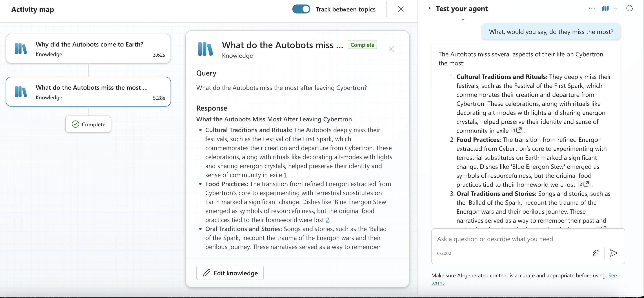Select What do the Autobots miss the most node
This screenshot has height=298, width=644.
(x=88, y=92)
